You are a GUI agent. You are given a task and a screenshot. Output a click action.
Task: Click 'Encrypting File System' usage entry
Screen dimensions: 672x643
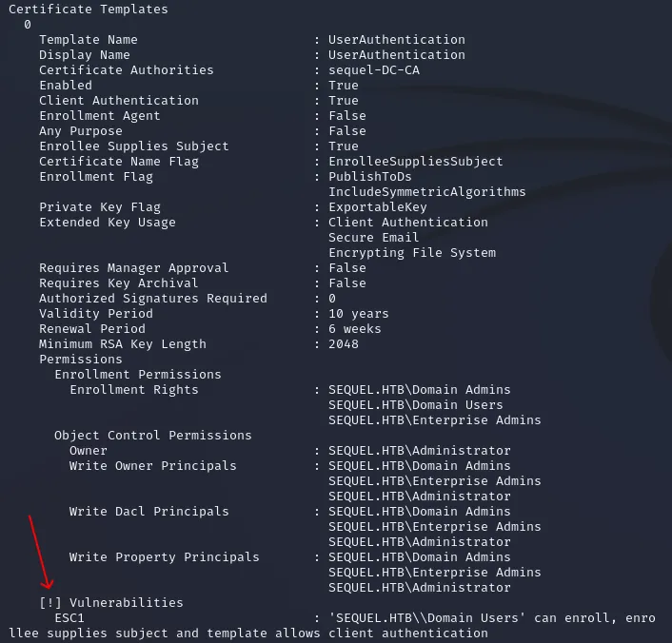click(412, 253)
